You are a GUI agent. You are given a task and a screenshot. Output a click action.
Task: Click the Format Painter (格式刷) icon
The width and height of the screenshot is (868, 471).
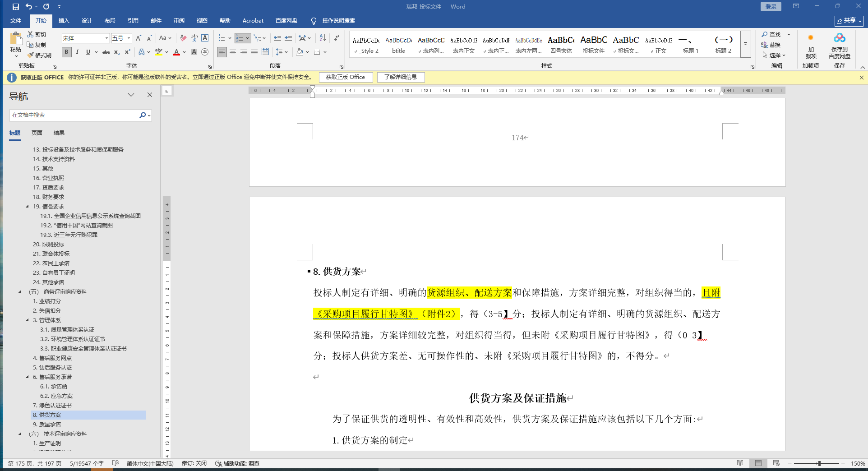(31, 55)
